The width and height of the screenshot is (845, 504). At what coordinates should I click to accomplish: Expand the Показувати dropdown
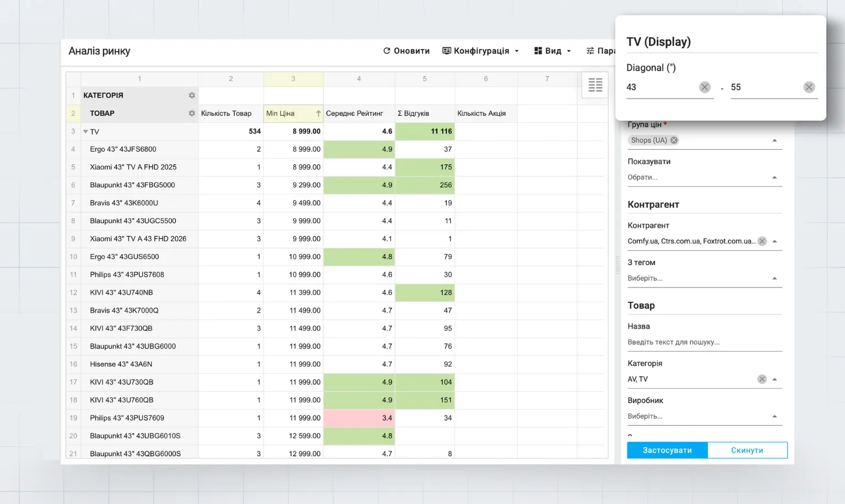click(x=774, y=177)
